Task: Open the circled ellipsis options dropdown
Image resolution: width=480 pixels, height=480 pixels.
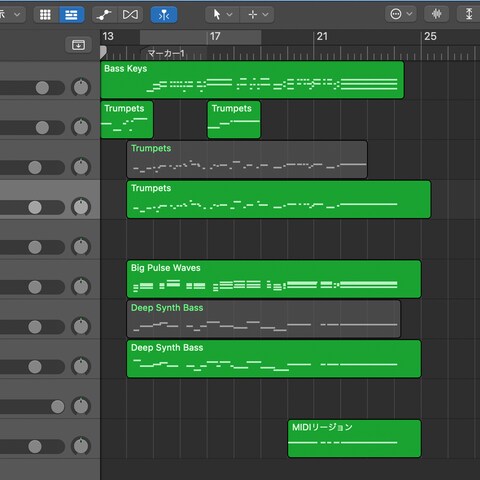Action: point(401,14)
